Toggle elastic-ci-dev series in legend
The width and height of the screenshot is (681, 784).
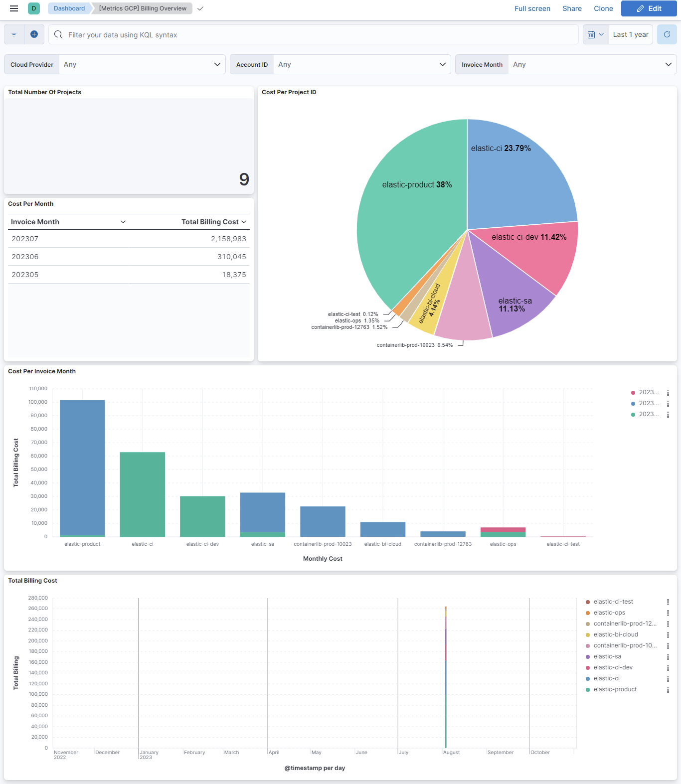(613, 667)
